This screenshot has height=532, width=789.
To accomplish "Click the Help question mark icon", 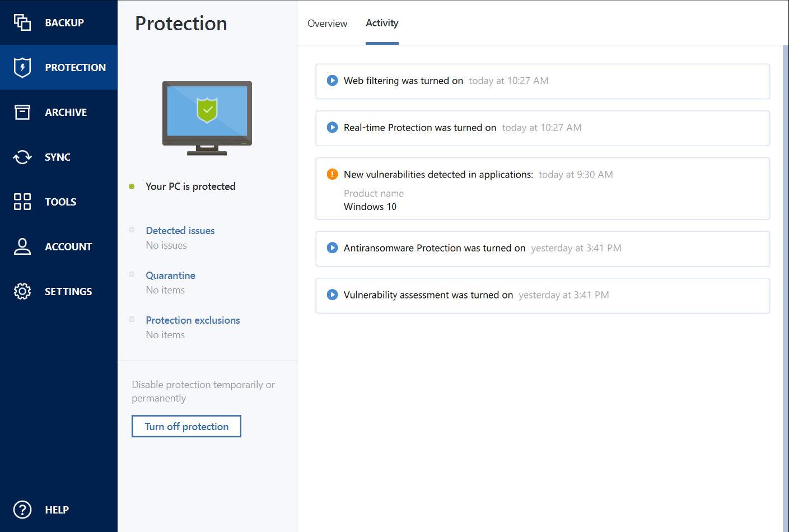I will (x=22, y=510).
